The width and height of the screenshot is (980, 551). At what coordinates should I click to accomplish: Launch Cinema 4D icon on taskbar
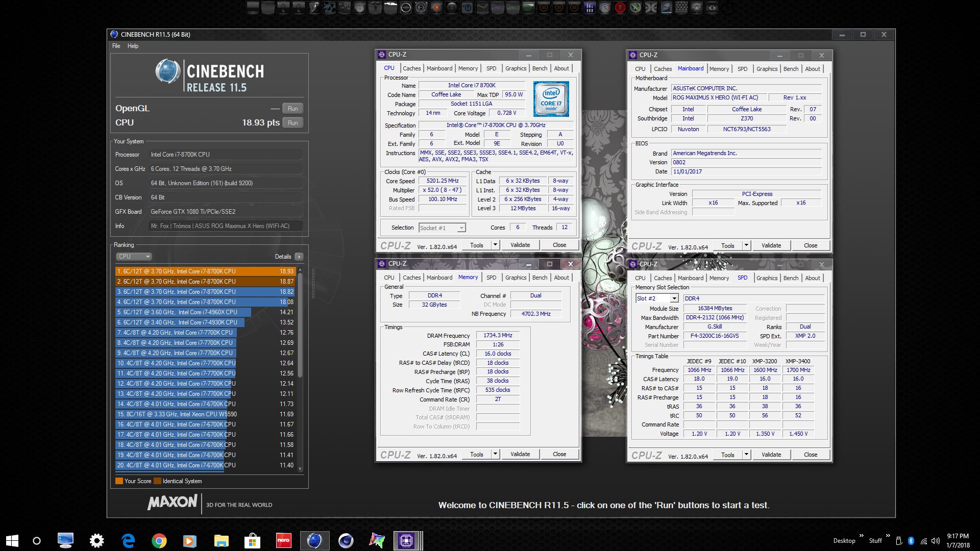[x=346, y=541]
